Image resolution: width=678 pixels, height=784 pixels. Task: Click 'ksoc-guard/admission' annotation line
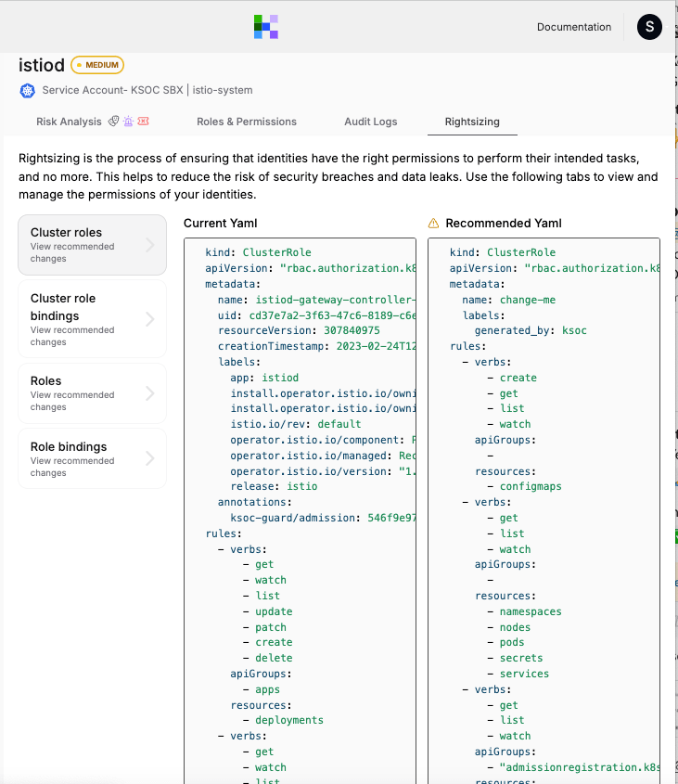(x=323, y=518)
